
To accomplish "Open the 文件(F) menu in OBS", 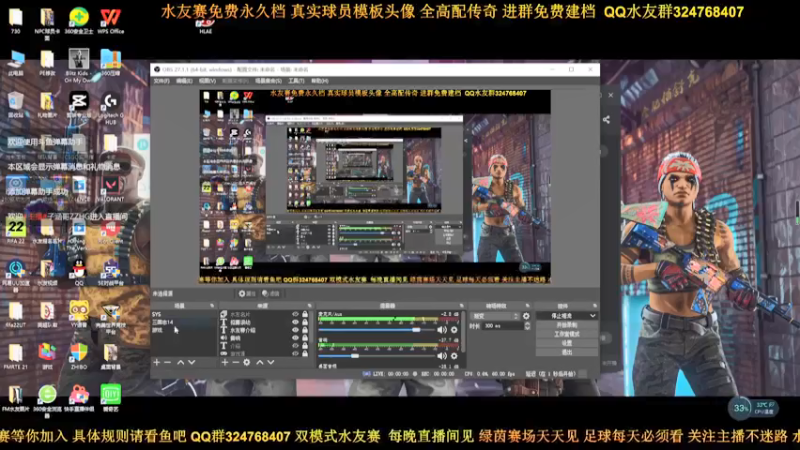I will 161,81.
